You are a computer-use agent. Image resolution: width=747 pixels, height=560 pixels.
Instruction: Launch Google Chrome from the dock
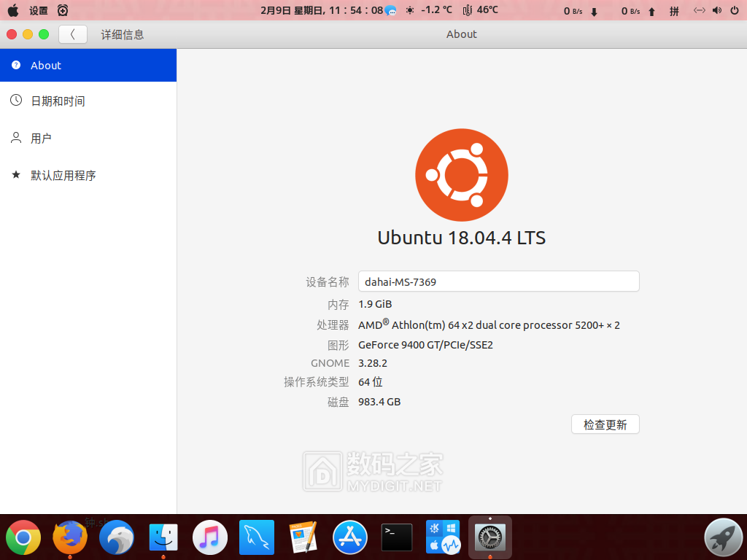(x=23, y=538)
